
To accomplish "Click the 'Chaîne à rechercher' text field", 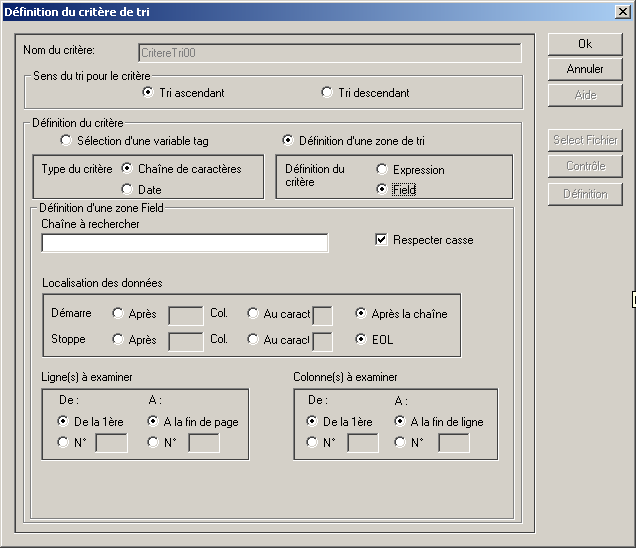I will coord(185,243).
